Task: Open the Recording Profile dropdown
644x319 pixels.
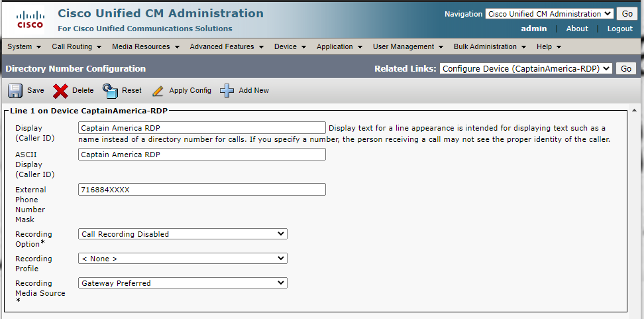Action: pos(183,259)
